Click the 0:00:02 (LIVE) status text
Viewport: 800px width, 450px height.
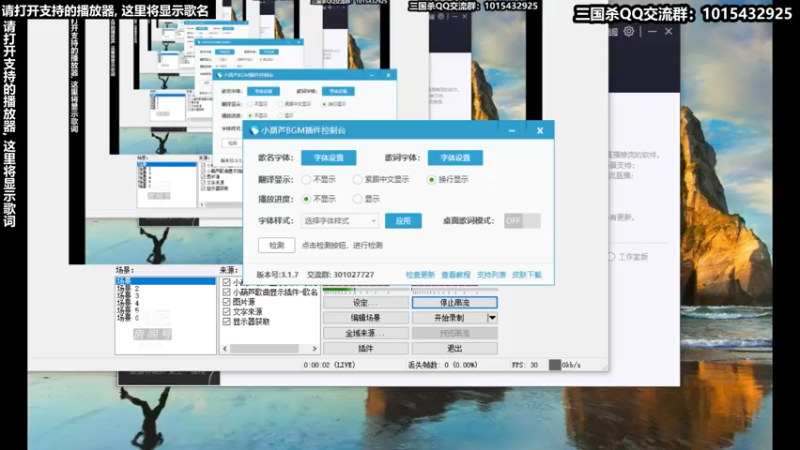329,365
